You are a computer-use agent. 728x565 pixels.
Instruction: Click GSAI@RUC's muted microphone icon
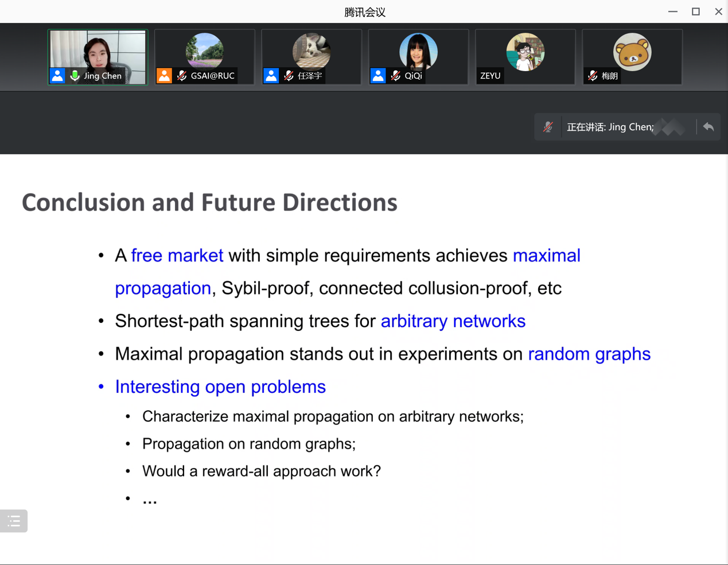coord(182,76)
